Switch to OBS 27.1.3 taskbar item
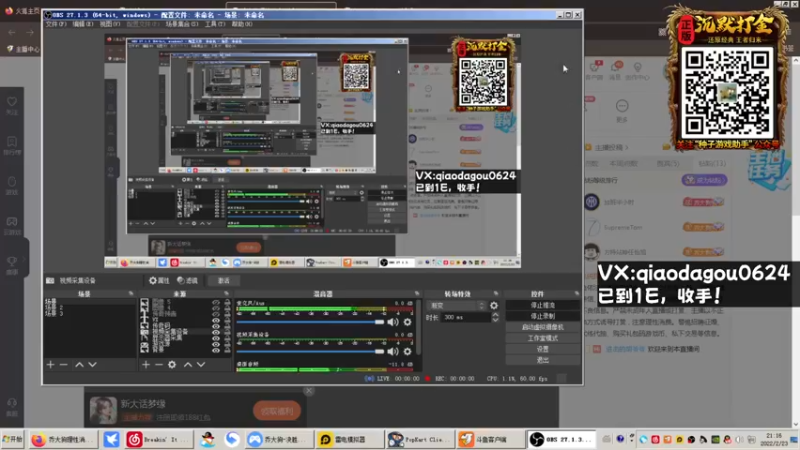Image resolution: width=800 pixels, height=450 pixels. coord(561,439)
